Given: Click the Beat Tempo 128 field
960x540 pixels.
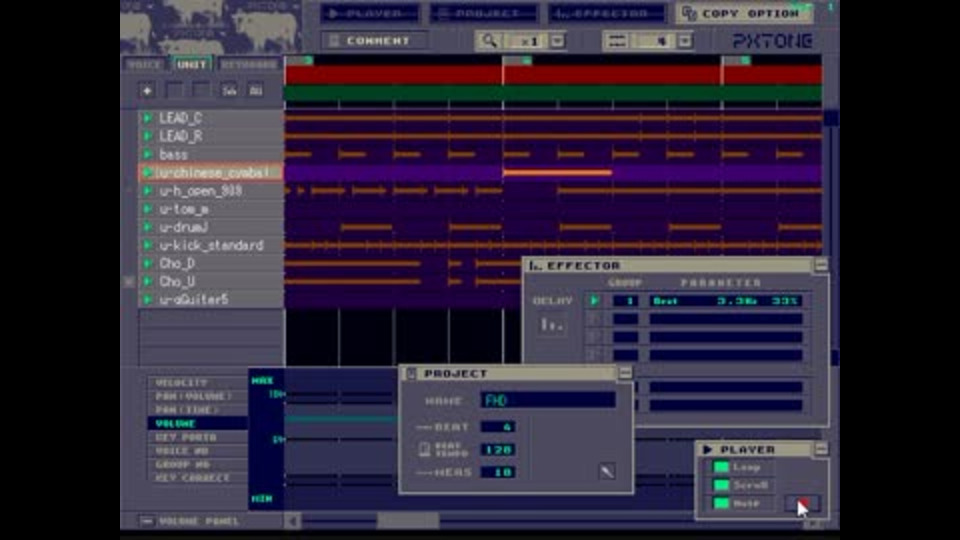Looking at the screenshot, I should 498,449.
